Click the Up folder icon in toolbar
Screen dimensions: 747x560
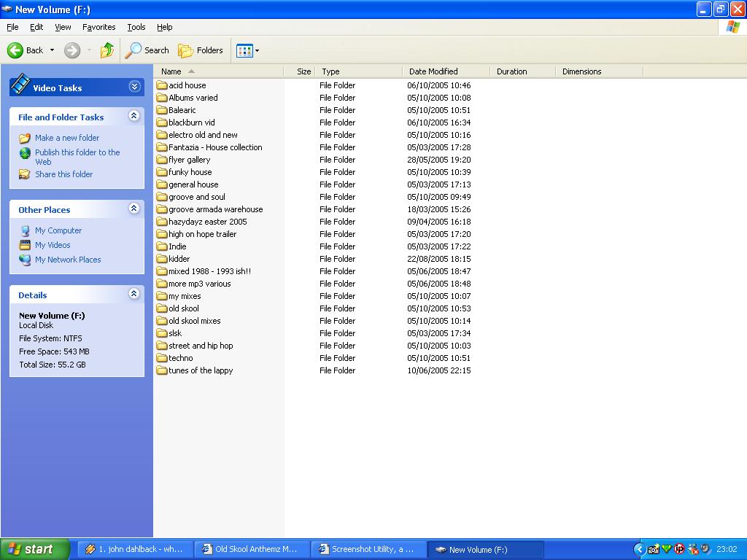[107, 50]
